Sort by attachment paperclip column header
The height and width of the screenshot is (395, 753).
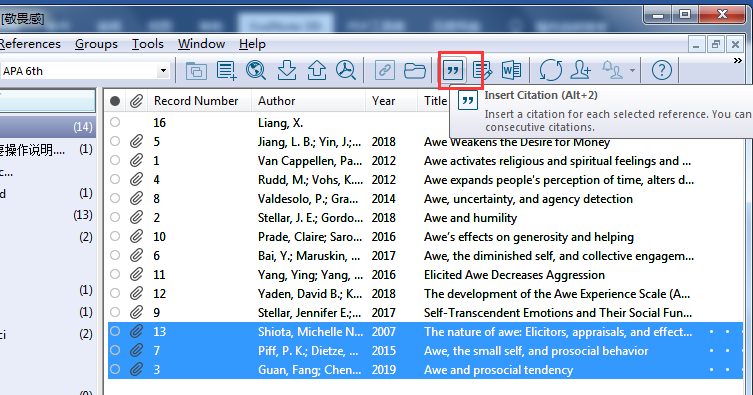pos(136,101)
